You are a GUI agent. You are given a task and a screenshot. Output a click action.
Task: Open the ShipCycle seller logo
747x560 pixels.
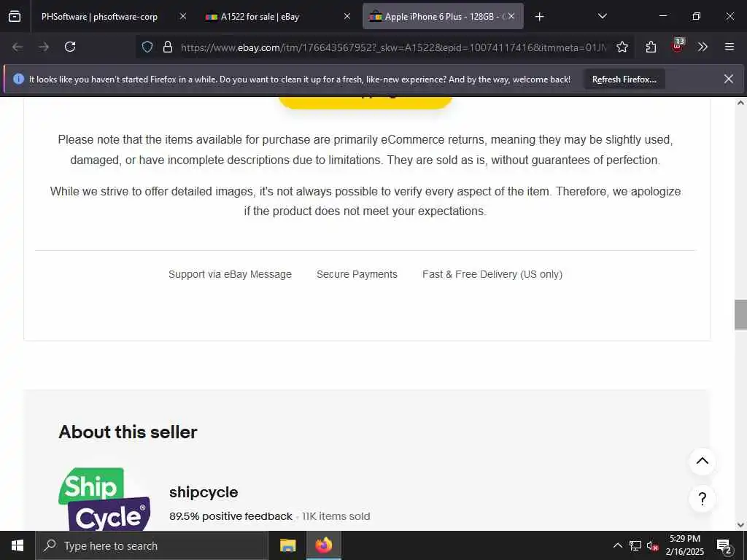pos(104,499)
